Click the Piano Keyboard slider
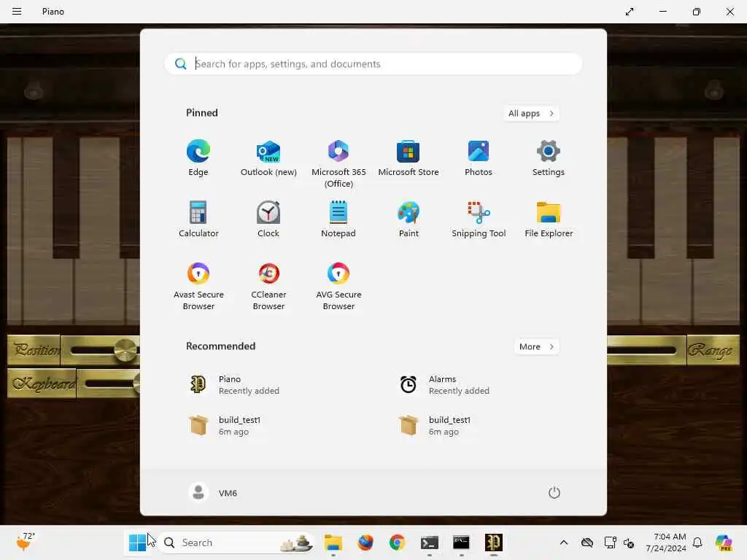Image resolution: width=747 pixels, height=560 pixels. [109, 384]
